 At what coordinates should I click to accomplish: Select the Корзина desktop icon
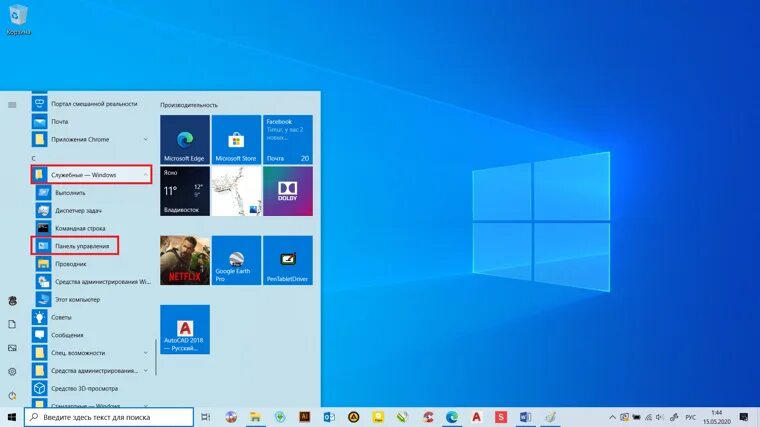(x=18, y=20)
